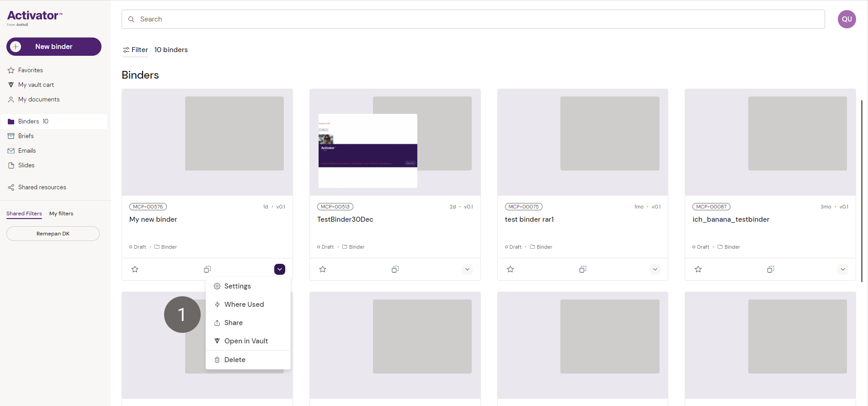Star the TestBinder30Dec binder
Screen dimensions: 868x406
pos(323,269)
